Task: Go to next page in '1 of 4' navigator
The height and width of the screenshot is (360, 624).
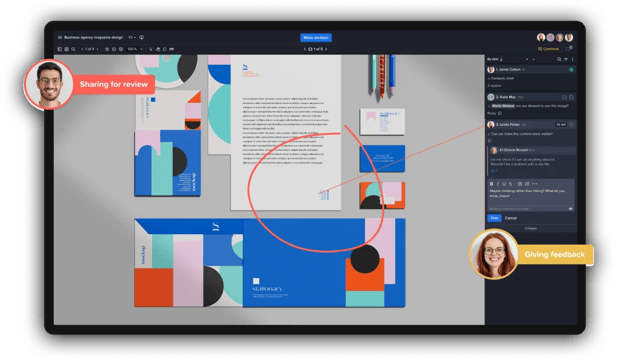Action: coord(98,49)
